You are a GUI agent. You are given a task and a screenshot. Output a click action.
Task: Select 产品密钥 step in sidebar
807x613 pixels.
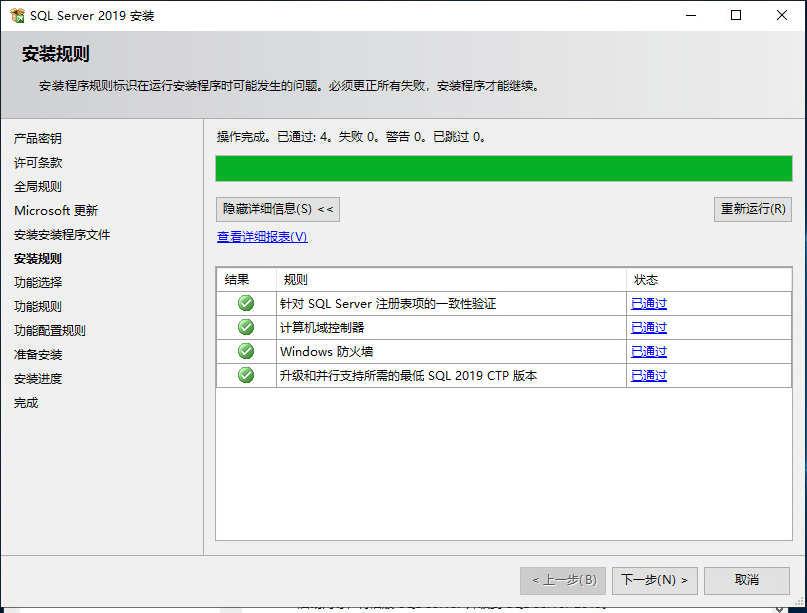coord(38,138)
